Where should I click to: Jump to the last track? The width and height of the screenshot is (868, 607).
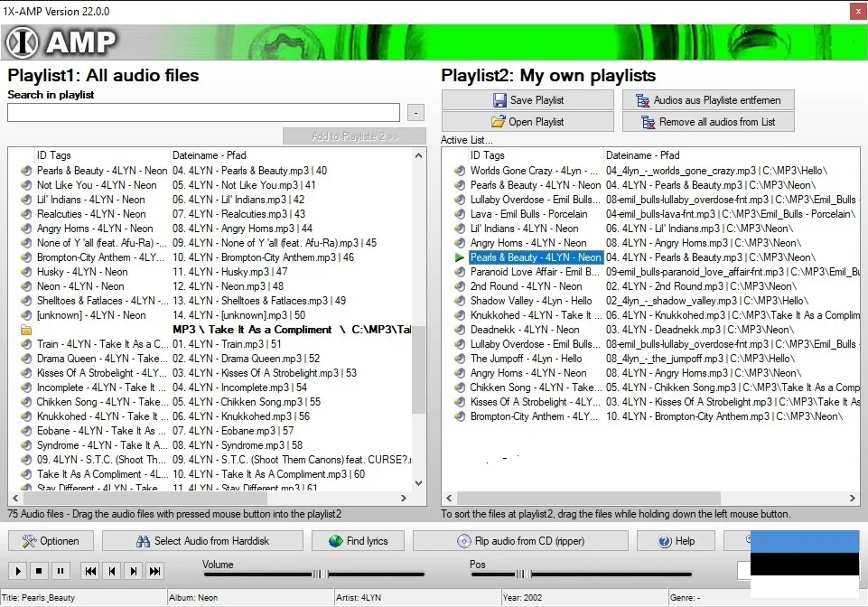pyautogui.click(x=155, y=571)
